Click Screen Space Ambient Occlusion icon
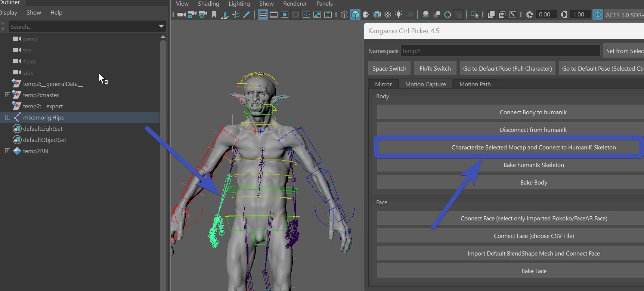Screen dimensions: 644x291 425,15
